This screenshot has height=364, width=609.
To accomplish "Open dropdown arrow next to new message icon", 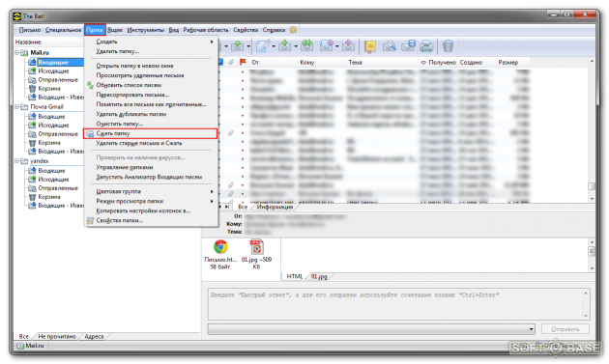I will (x=274, y=46).
